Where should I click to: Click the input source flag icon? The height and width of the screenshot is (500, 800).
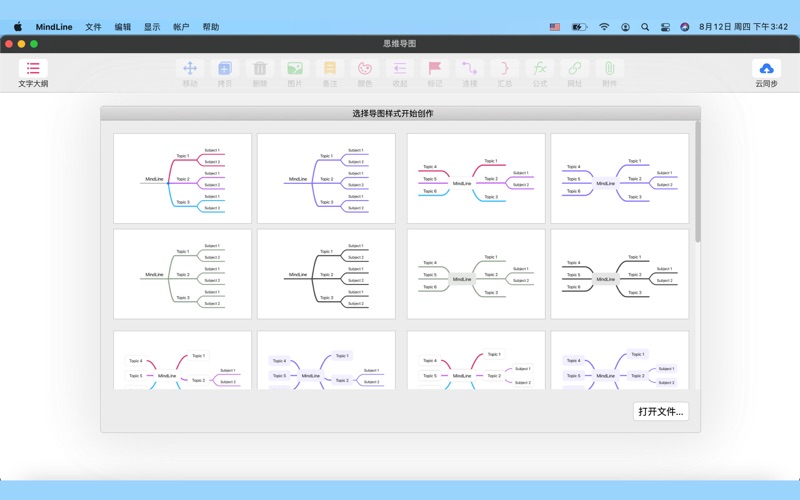click(555, 27)
